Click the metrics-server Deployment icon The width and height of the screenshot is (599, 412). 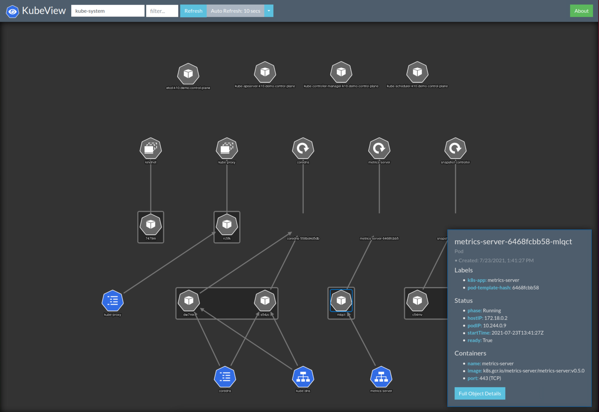point(379,148)
